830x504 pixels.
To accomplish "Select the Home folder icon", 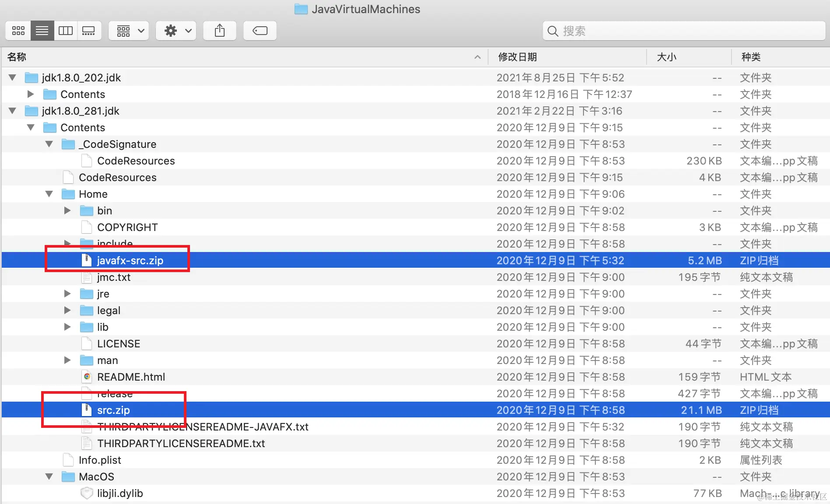I will tap(68, 194).
